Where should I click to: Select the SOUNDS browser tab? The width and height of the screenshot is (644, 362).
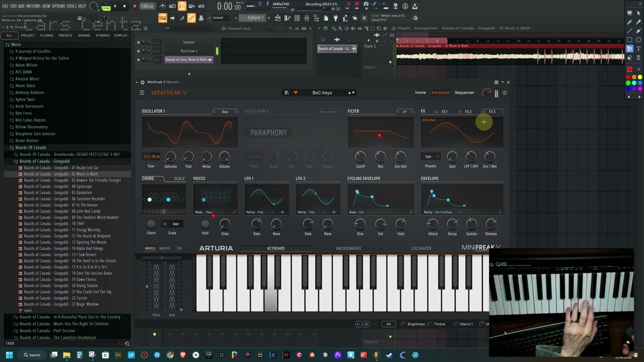coord(84,36)
